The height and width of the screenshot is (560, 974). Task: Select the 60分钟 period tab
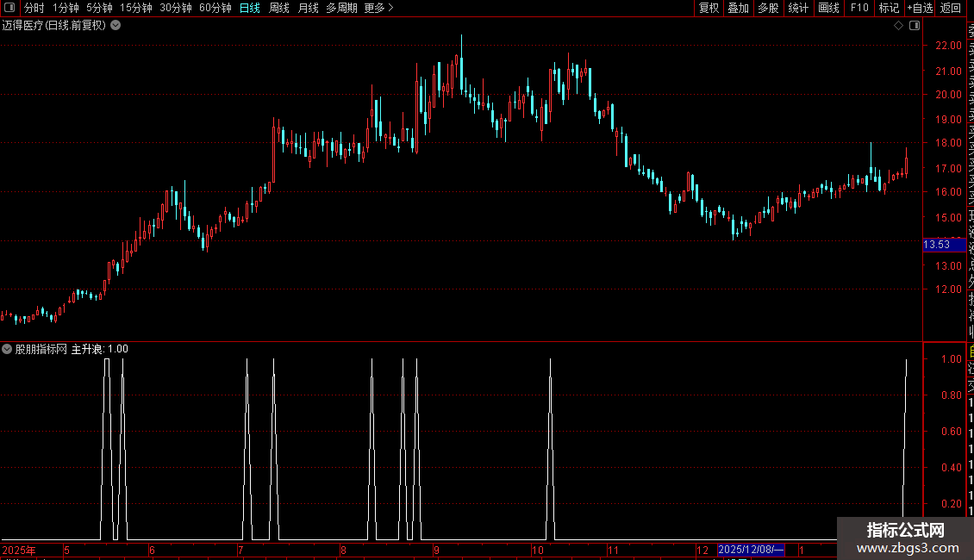[x=215, y=8]
